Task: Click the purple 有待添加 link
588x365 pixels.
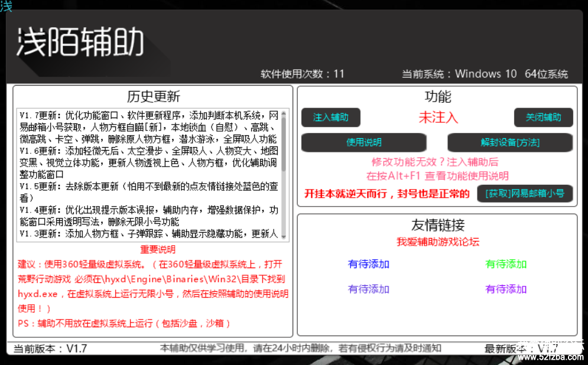Action: (x=506, y=289)
